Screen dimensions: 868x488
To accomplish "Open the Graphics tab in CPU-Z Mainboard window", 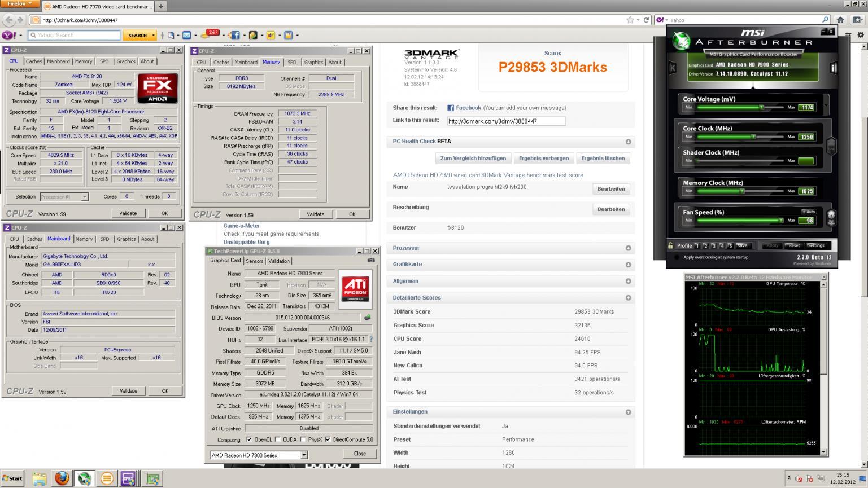I will tap(127, 239).
